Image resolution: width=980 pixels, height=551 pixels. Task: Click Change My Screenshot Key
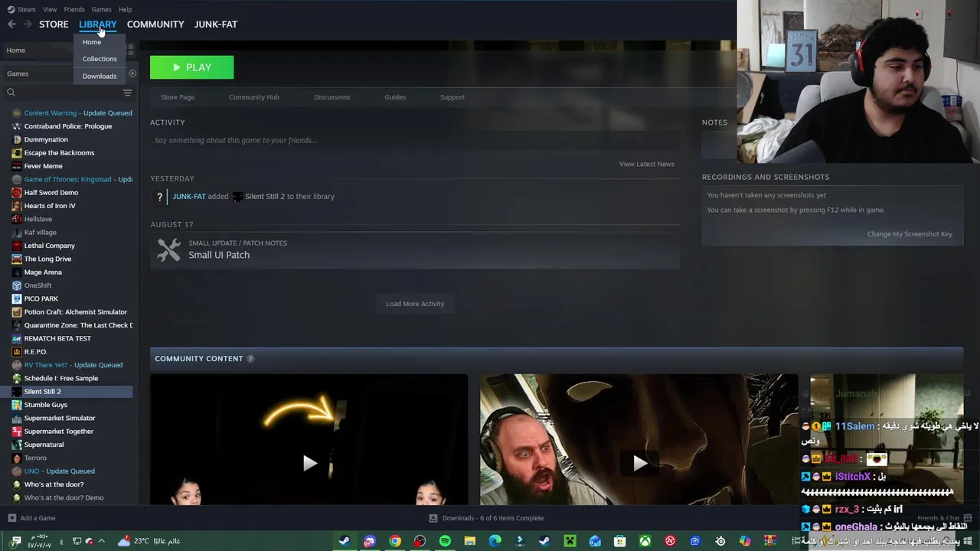(910, 234)
